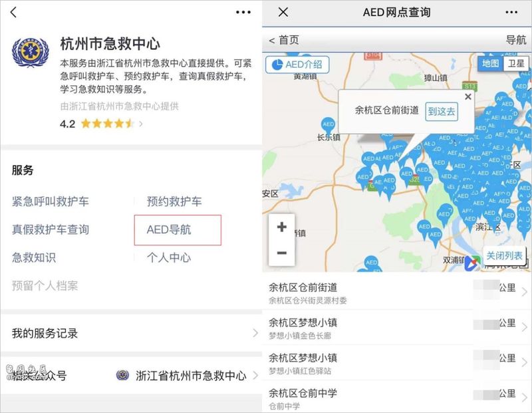The width and height of the screenshot is (532, 413).
Task: Tap 关闭列表 button
Action: (x=504, y=255)
